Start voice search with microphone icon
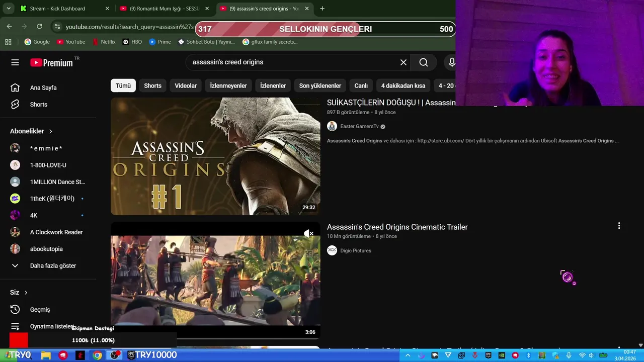The image size is (644, 362). (452, 62)
